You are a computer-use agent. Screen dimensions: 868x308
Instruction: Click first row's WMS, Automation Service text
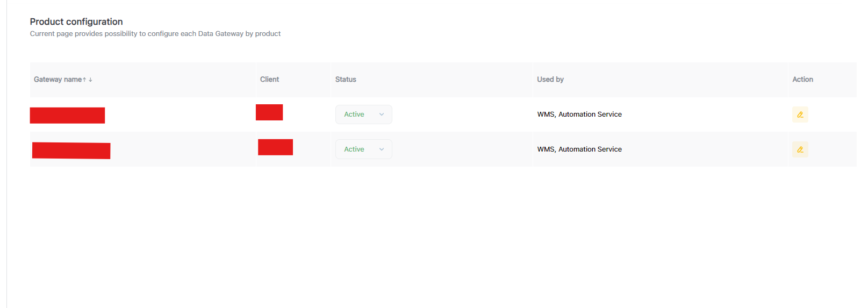[x=579, y=114]
